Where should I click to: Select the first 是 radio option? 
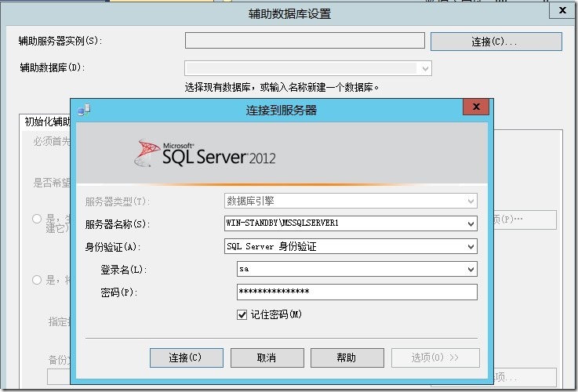(37, 219)
